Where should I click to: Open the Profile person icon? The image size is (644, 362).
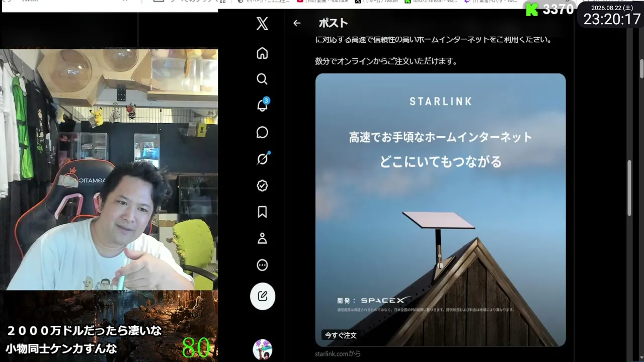pyautogui.click(x=262, y=238)
